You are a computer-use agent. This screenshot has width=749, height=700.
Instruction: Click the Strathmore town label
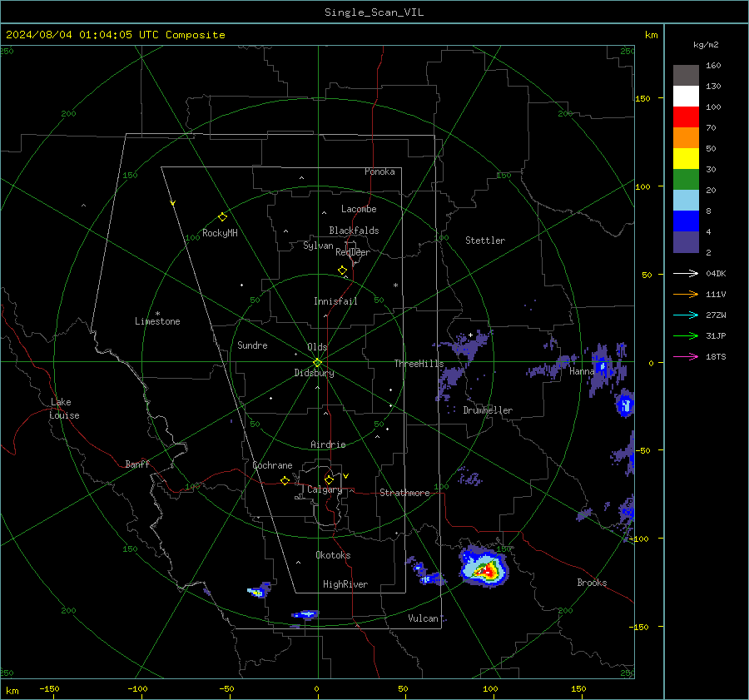[404, 493]
